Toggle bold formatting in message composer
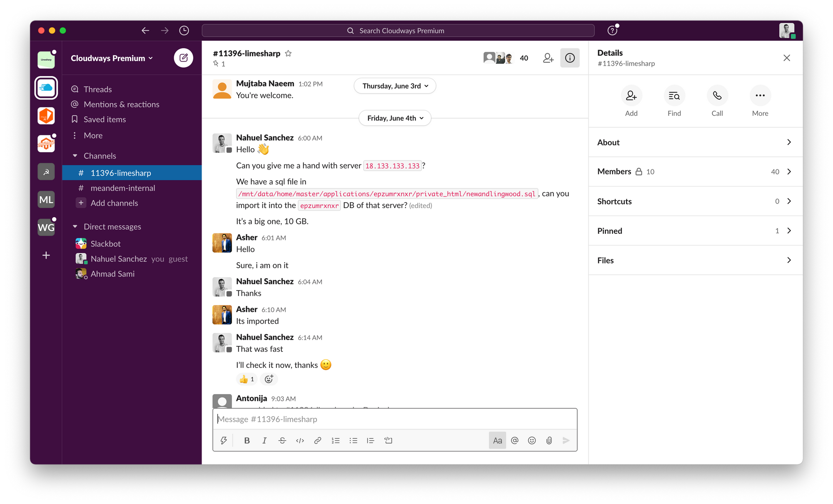 247,440
